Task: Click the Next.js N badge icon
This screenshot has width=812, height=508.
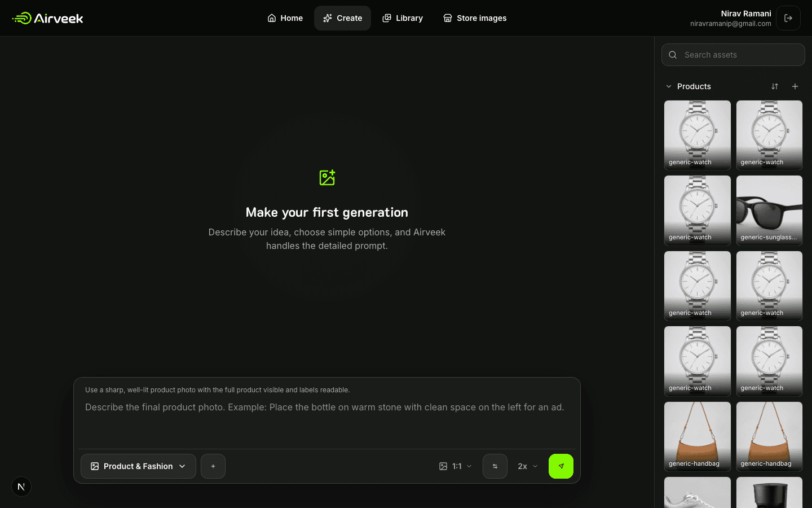Action: 21,487
